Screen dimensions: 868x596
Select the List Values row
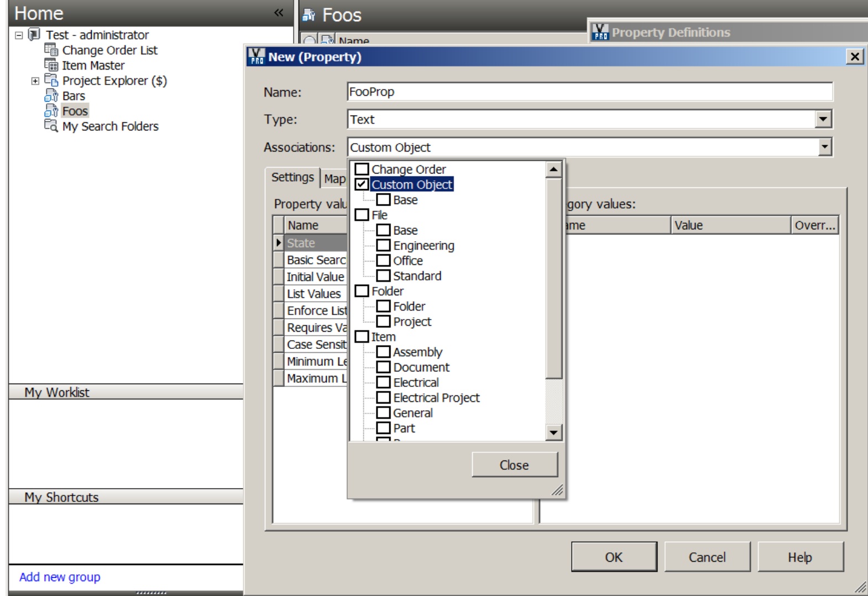point(316,294)
